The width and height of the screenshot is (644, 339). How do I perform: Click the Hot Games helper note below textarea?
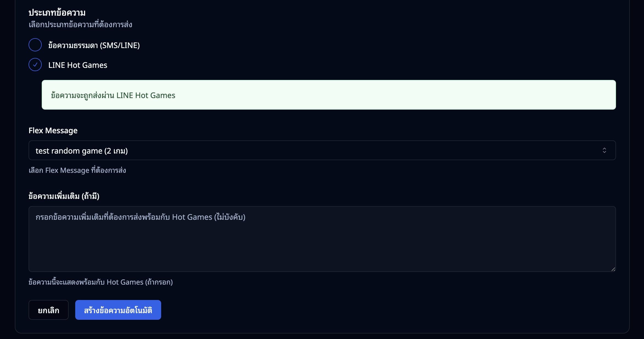tap(100, 282)
